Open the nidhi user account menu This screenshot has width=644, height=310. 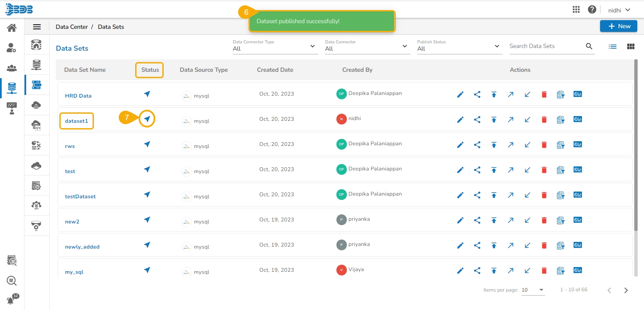click(x=619, y=10)
